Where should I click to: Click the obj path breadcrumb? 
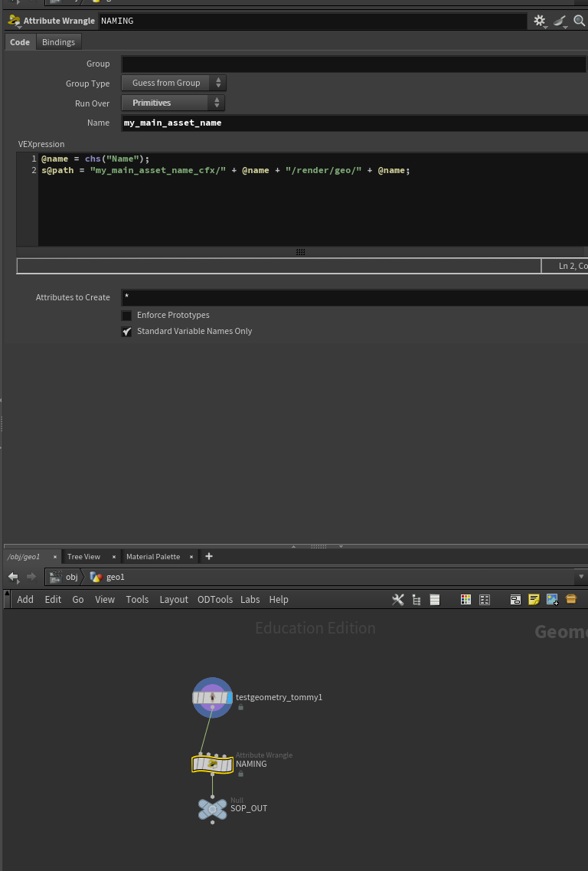point(72,577)
